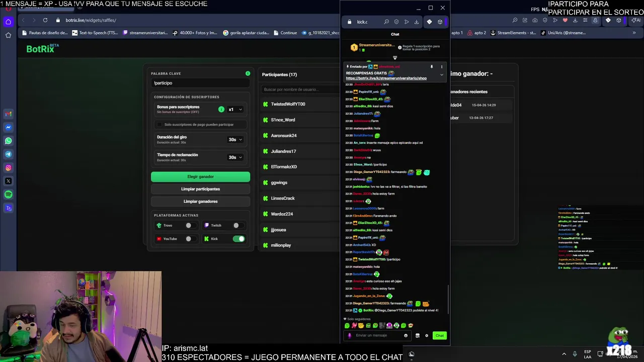The image size is (644, 362).
Task: Collapse the pinned message chevron
Action: 442,75
